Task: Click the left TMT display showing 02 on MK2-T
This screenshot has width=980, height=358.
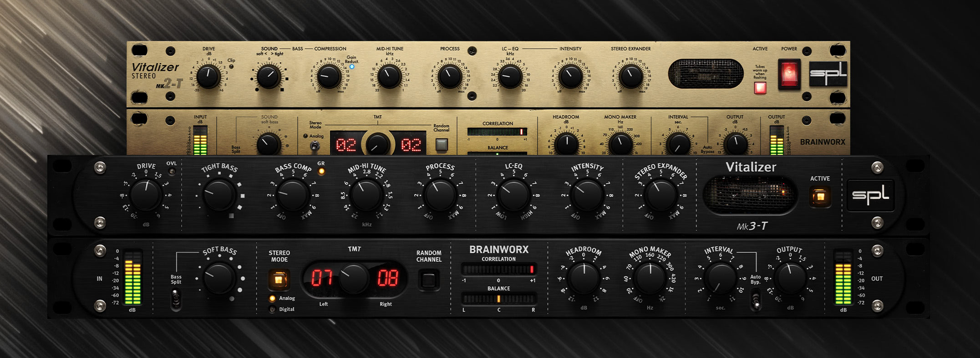Action: click(x=346, y=145)
